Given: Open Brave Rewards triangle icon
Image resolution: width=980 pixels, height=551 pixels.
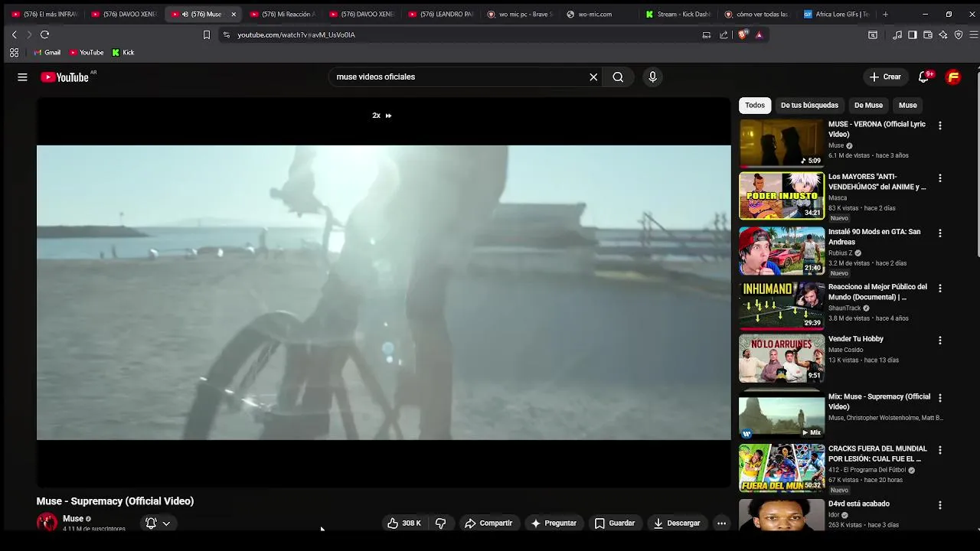Looking at the screenshot, I should pos(759,34).
